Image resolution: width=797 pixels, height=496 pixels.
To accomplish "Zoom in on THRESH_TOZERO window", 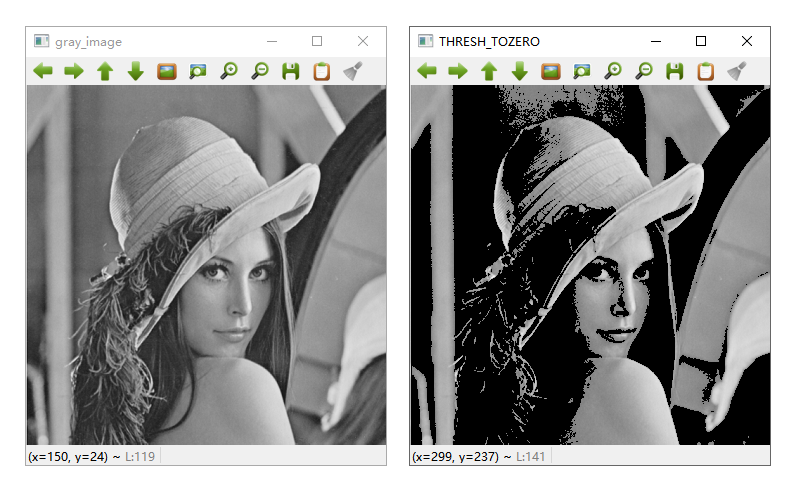I will [x=612, y=71].
